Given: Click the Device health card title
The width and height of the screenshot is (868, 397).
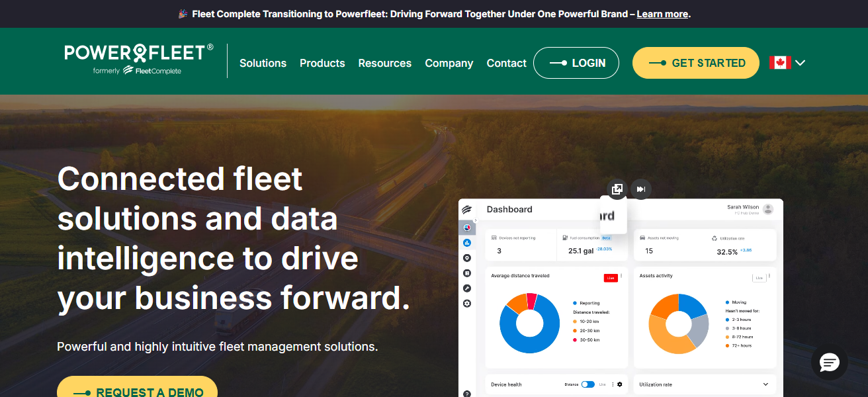Looking at the screenshot, I should pyautogui.click(x=507, y=384).
